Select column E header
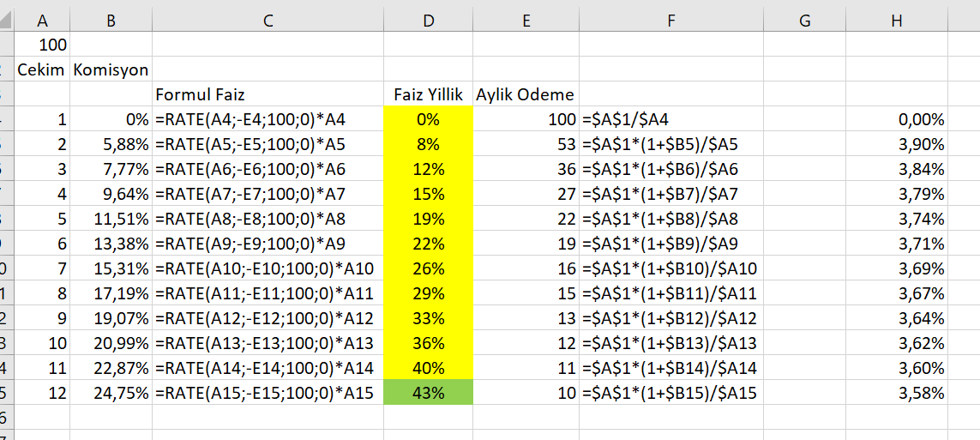This screenshot has height=440, width=980. click(x=526, y=21)
